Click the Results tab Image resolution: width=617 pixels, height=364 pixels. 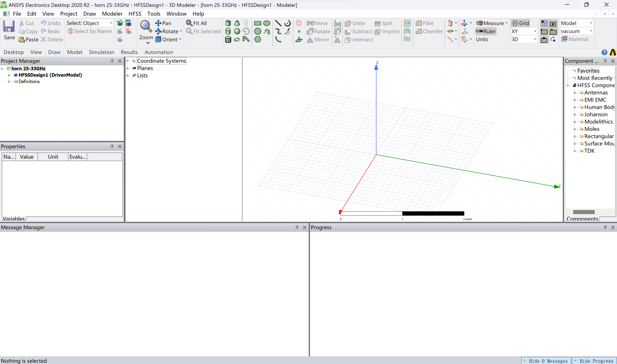pyautogui.click(x=129, y=52)
